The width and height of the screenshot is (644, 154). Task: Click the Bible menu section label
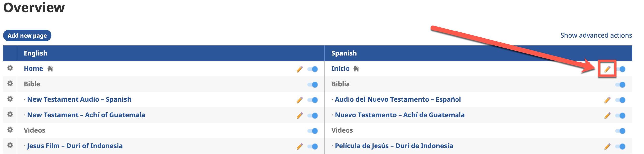point(32,84)
